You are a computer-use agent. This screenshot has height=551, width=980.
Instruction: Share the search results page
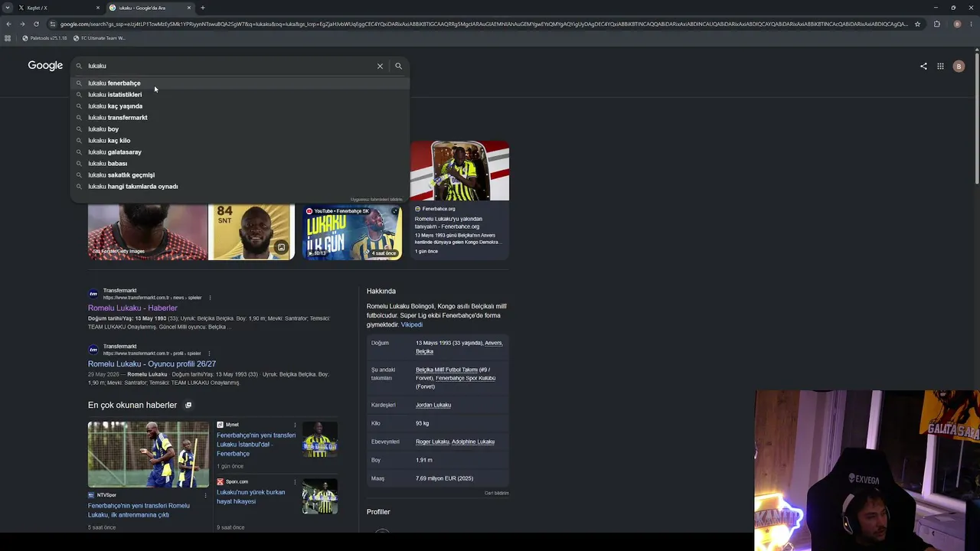923,67
